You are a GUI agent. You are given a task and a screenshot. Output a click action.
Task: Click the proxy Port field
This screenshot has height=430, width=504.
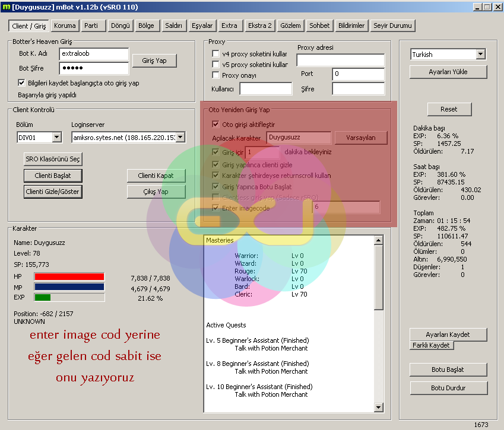(359, 74)
